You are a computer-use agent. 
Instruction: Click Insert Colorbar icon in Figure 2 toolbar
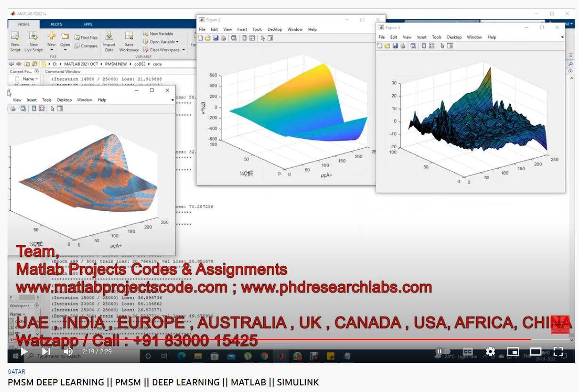[245, 38]
